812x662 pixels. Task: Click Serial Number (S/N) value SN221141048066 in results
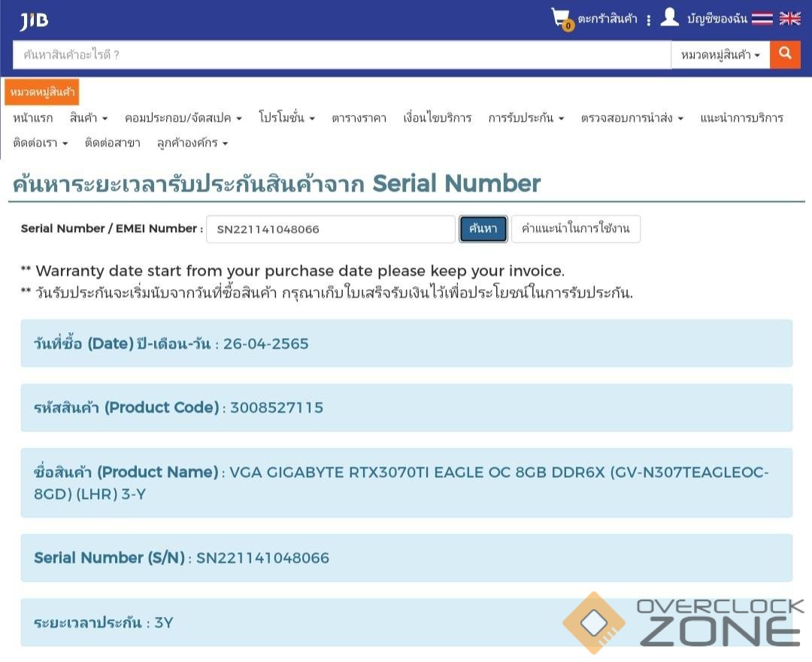[x=262, y=558]
